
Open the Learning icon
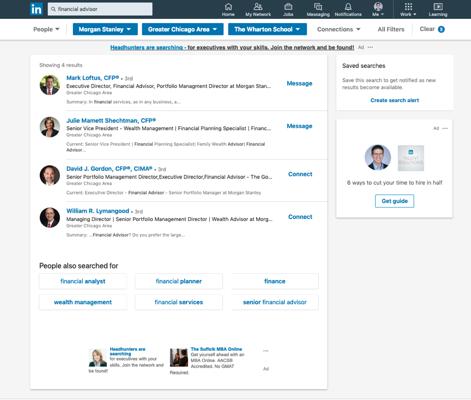[x=438, y=7]
